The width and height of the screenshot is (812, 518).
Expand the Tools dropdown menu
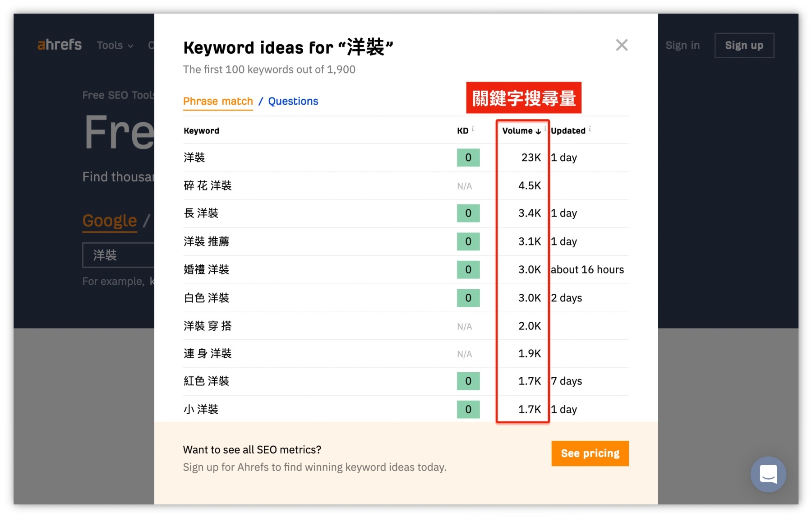[x=115, y=45]
